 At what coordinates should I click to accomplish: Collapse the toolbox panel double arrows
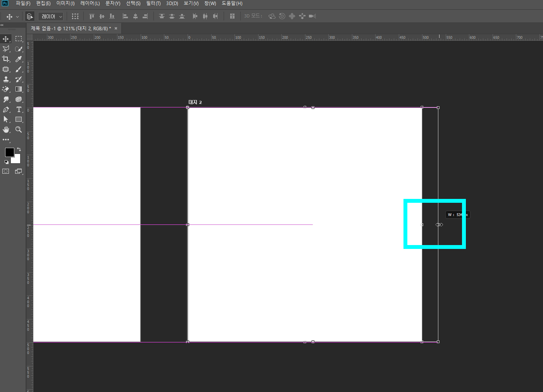[2, 25]
